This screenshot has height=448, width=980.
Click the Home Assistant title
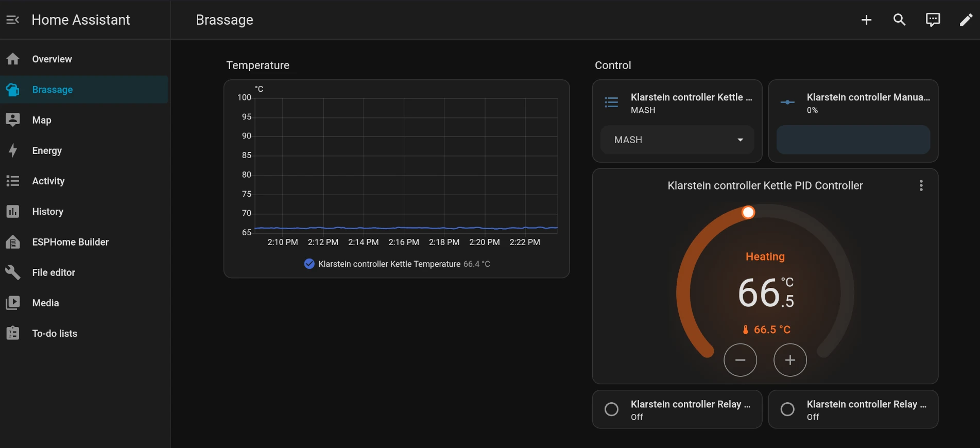(81, 20)
